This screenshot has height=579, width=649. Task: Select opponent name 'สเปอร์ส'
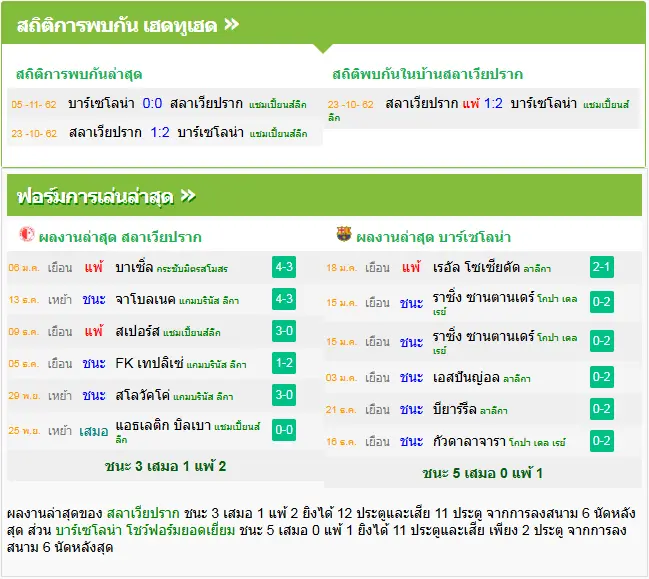137,332
